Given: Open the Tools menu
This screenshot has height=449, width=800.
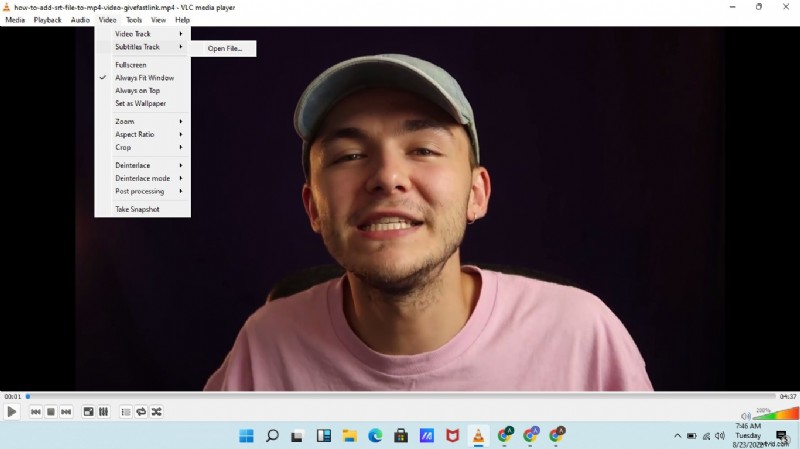Looking at the screenshot, I should pyautogui.click(x=134, y=20).
